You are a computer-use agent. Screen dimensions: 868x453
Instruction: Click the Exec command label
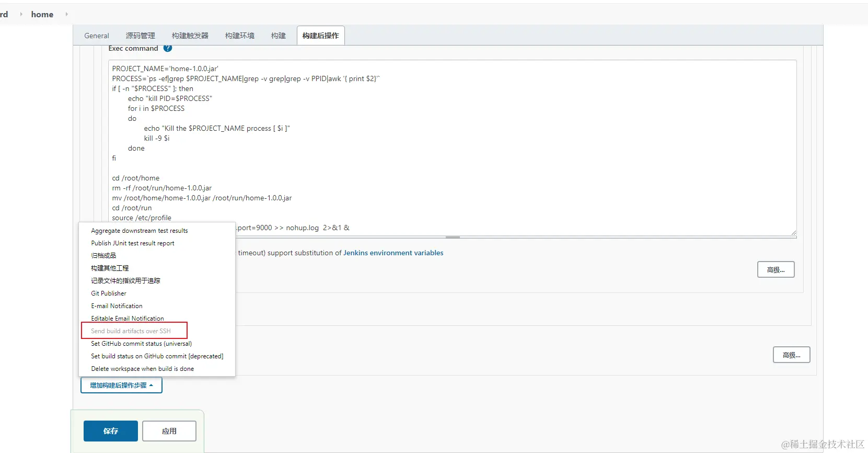tap(133, 48)
